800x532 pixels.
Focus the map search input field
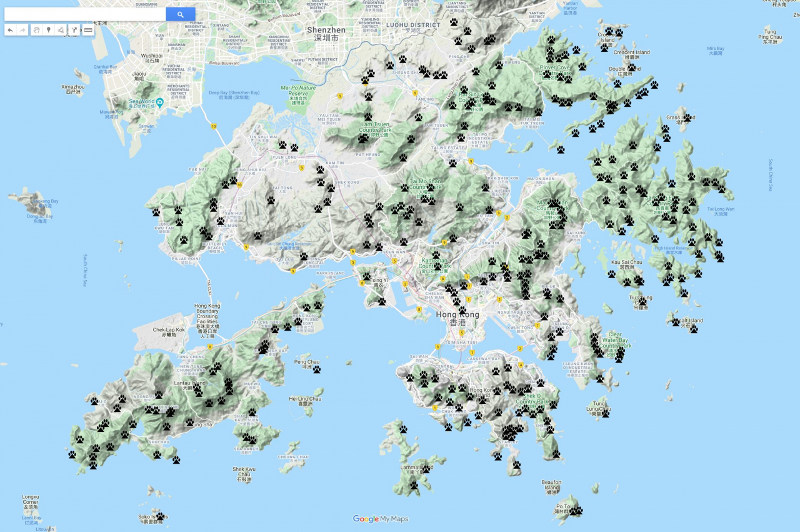pyautogui.click(x=85, y=14)
